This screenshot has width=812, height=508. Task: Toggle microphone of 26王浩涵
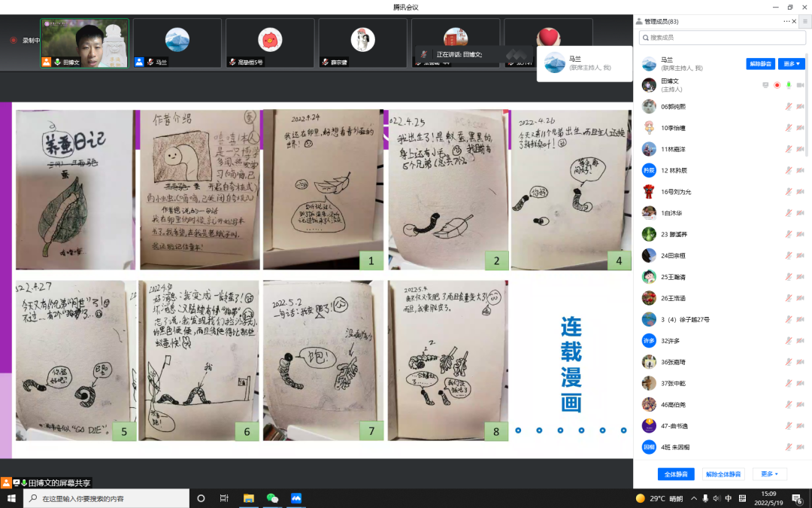[788, 298]
